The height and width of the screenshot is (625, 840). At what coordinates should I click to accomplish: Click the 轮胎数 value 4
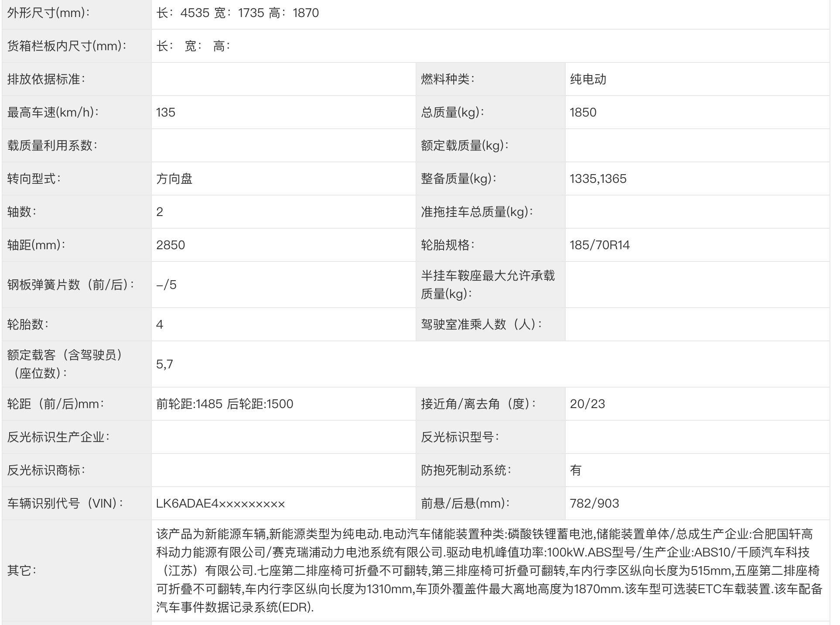[x=160, y=325]
